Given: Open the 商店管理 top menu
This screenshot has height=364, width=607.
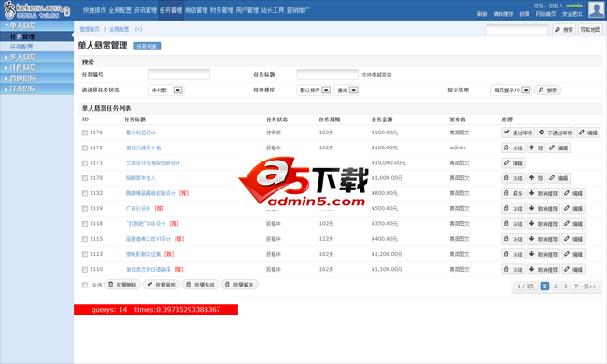Looking at the screenshot, I should click(196, 10).
